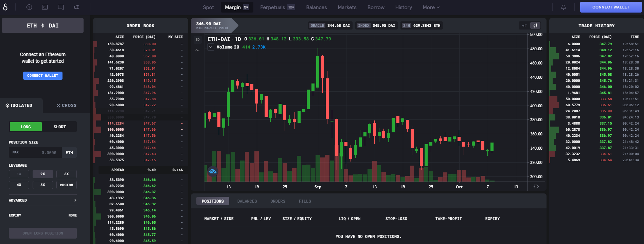
Task: Open the notifications bell
Action: (563, 7)
